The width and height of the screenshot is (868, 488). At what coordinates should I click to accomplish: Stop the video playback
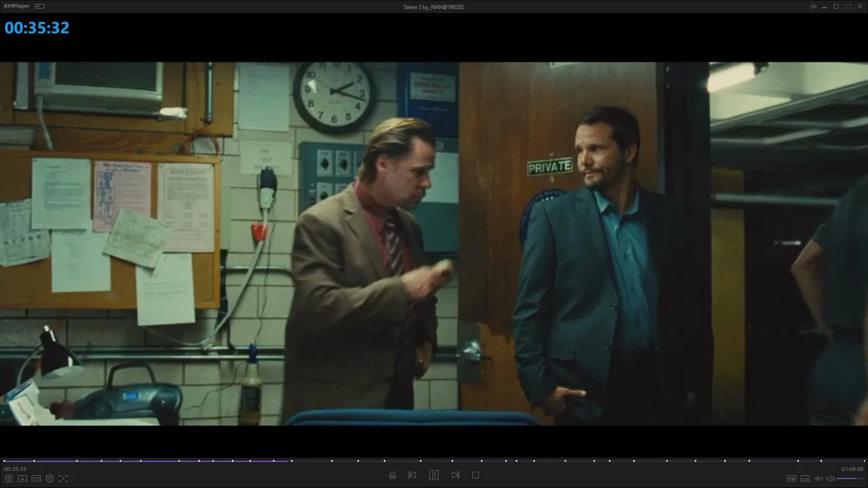pyautogui.click(x=475, y=475)
